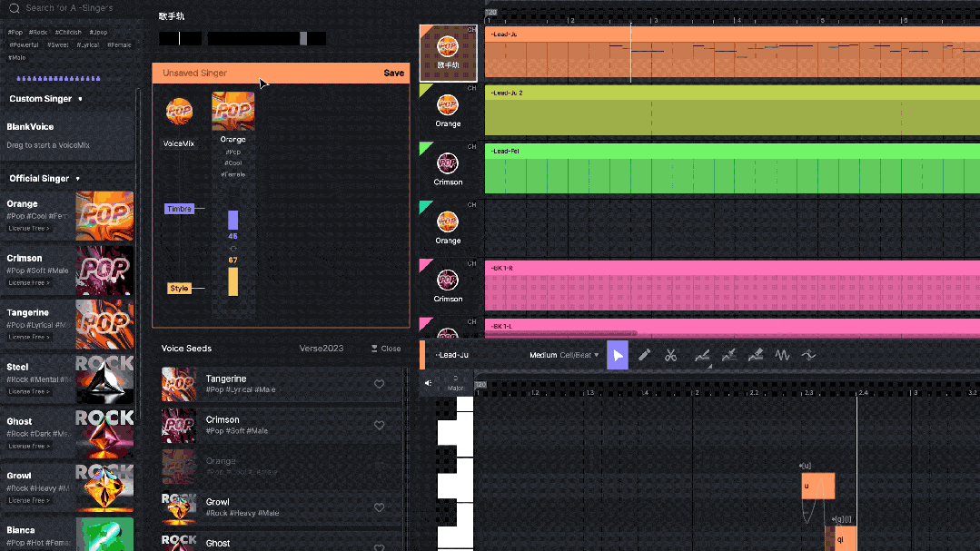Filter singers by #Sweet tag
The width and height of the screenshot is (980, 551).
coord(57,44)
